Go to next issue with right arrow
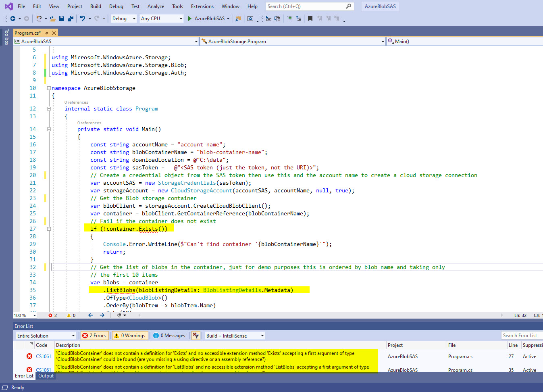This screenshot has height=392, width=543. tap(102, 315)
